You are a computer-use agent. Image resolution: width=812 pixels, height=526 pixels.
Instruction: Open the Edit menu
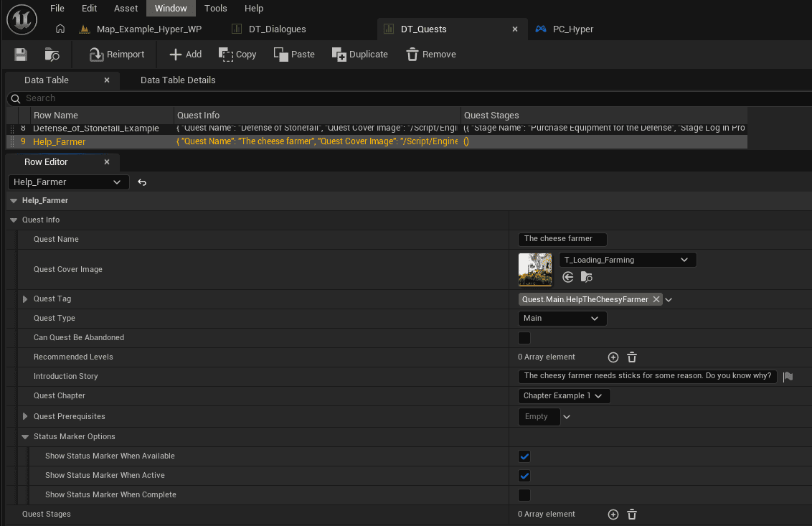point(89,9)
